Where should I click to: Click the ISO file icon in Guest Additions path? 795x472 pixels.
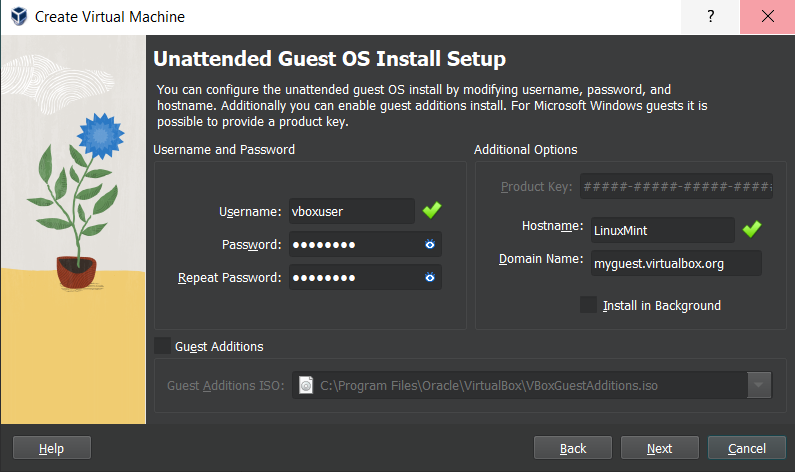307,385
